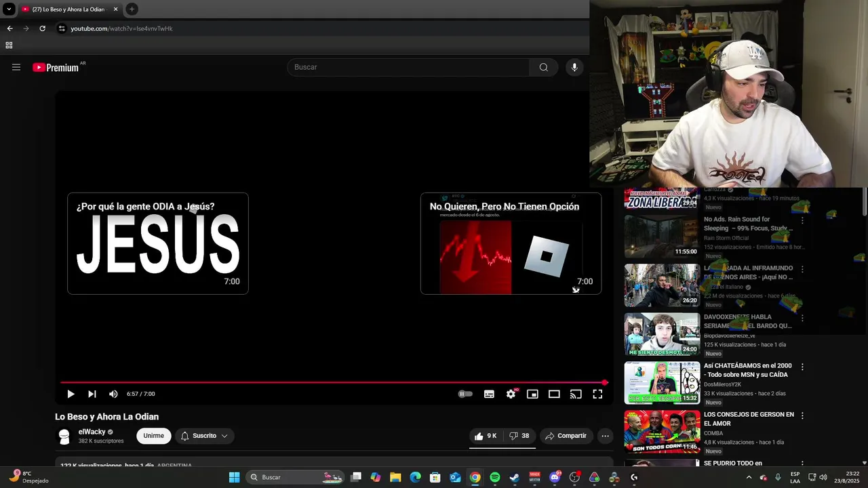The height and width of the screenshot is (488, 868).
Task: Click the search magnifier button
Action: 544,67
